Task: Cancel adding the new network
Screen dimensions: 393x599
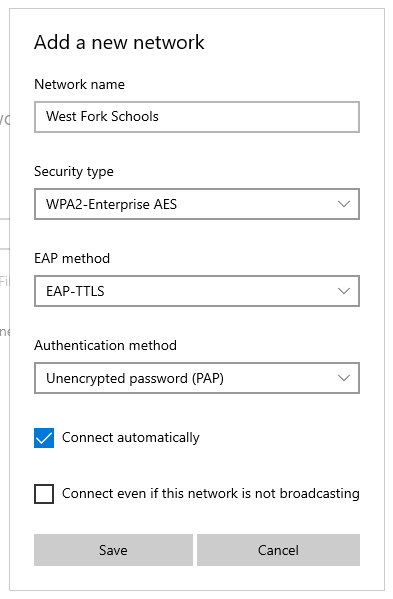Action: pyautogui.click(x=278, y=550)
